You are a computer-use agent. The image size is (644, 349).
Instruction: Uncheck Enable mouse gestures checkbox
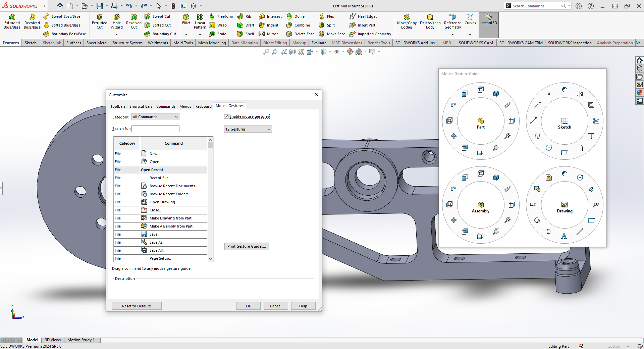[x=226, y=116]
